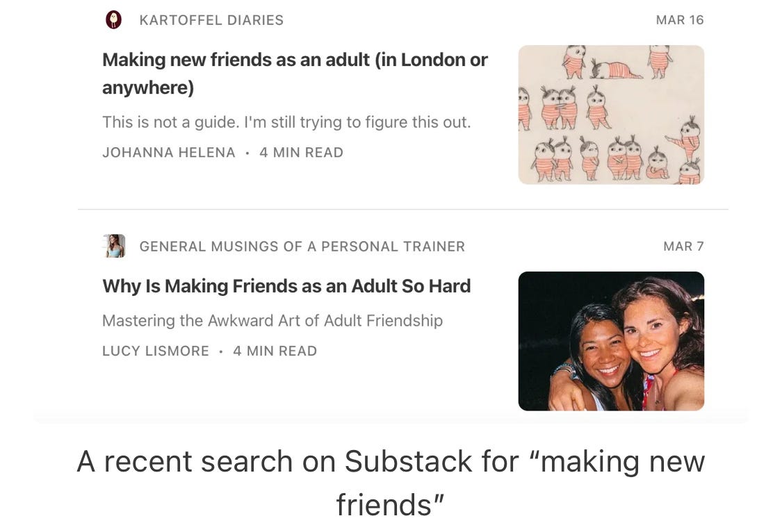Click the MAR 16 date label
The width and height of the screenshot is (782, 532).
pos(680,20)
